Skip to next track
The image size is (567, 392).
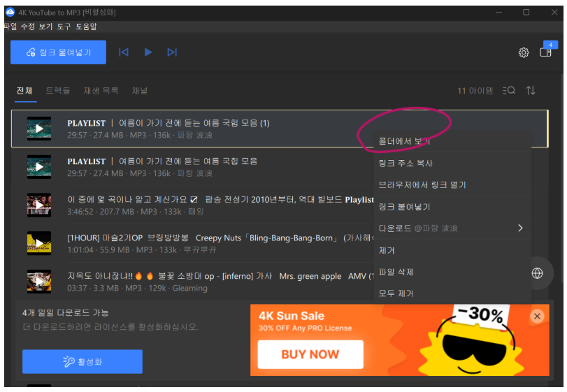172,52
